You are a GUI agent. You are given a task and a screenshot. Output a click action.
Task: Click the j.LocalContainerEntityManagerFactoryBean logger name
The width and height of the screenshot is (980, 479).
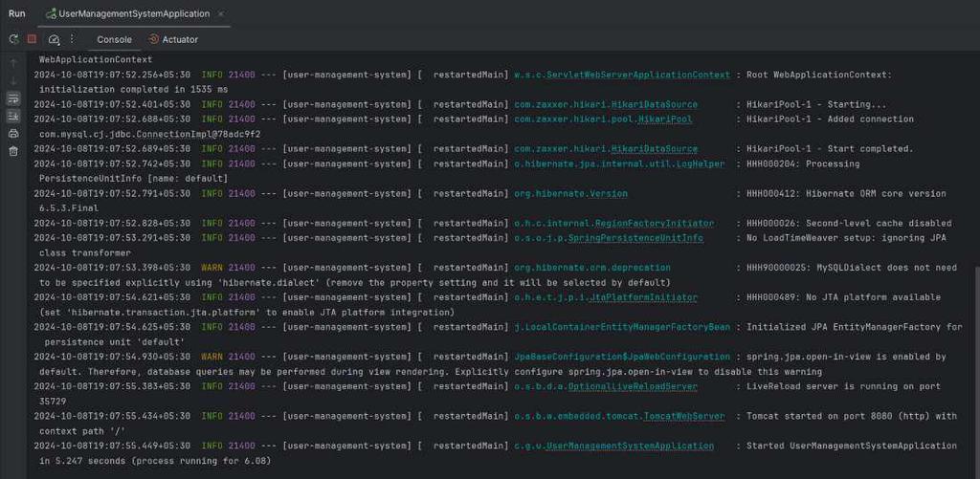[x=622, y=327]
